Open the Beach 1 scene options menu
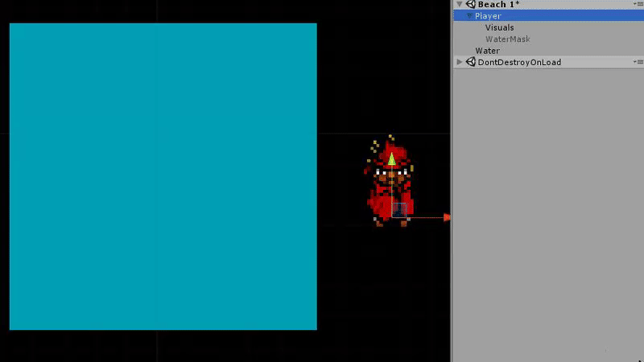 point(638,4)
